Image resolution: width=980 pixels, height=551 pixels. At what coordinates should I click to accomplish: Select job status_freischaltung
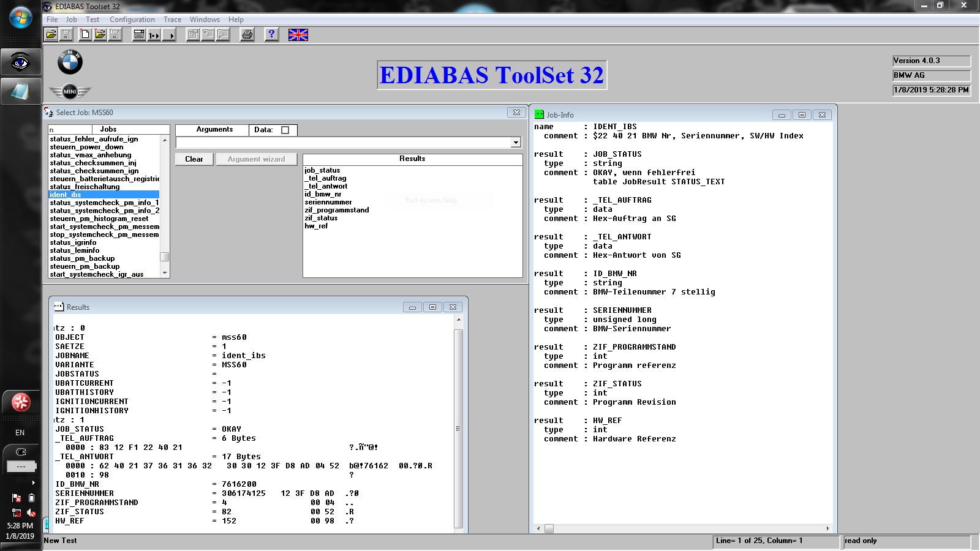click(85, 187)
